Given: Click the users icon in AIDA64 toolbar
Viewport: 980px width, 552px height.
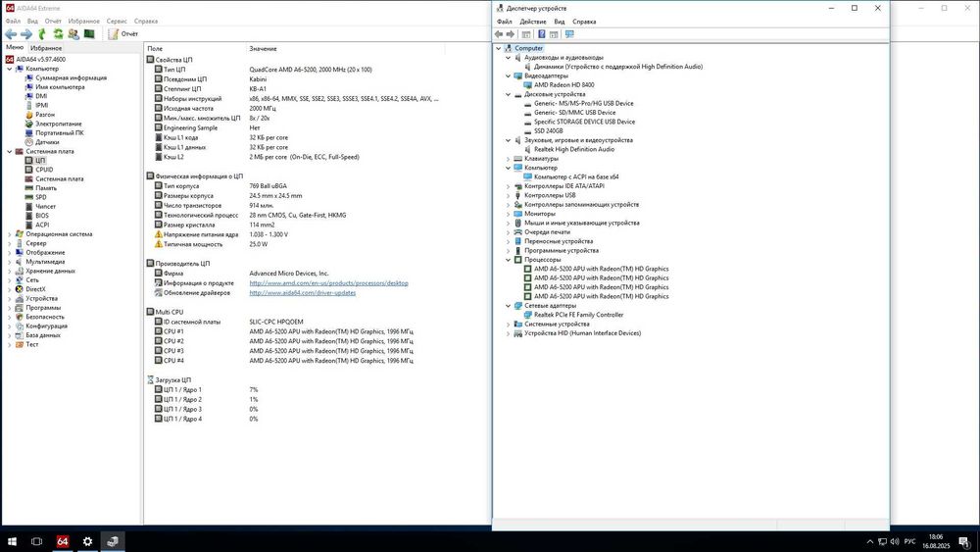Looking at the screenshot, I should tap(73, 33).
